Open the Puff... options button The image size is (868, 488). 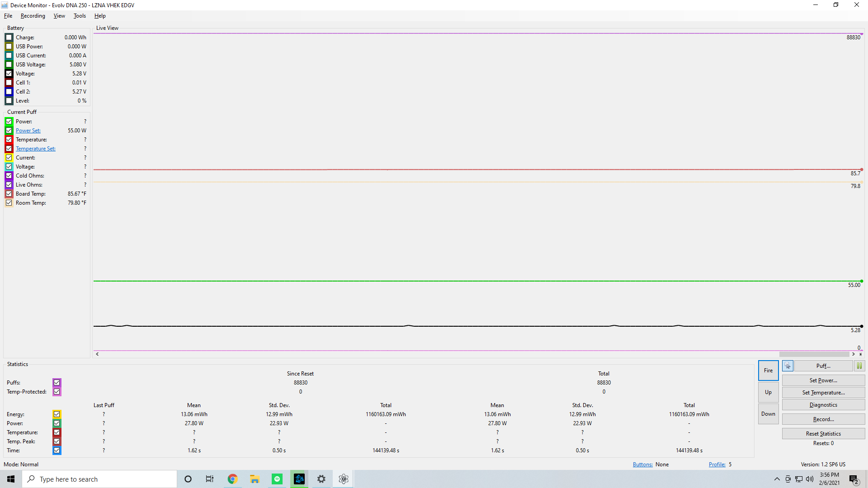tap(823, 366)
